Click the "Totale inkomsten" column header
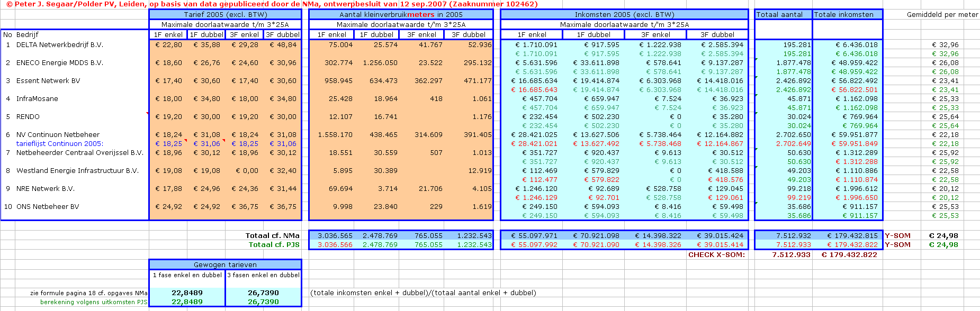 click(848, 14)
